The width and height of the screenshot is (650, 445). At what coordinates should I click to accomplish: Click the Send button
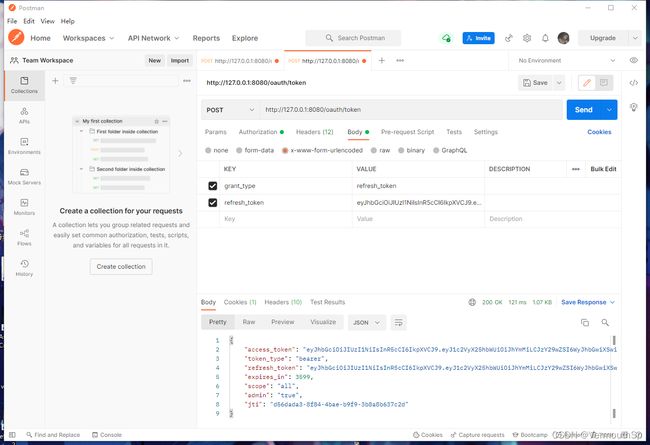click(584, 110)
